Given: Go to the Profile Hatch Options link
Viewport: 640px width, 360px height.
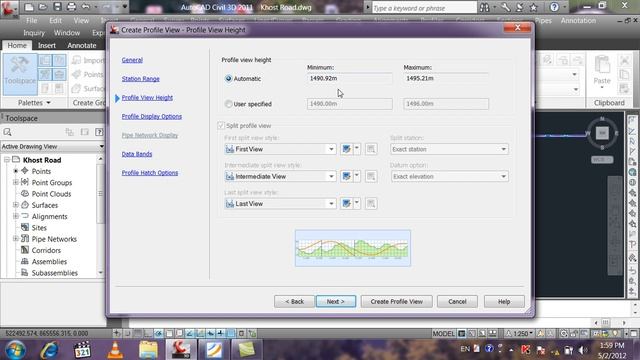Looking at the screenshot, I should (150, 172).
